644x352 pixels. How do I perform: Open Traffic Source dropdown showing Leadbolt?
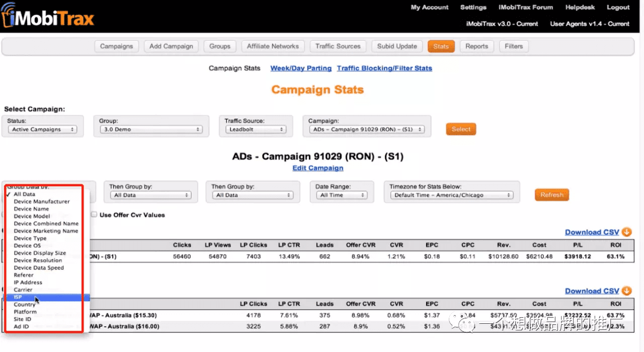tap(256, 129)
